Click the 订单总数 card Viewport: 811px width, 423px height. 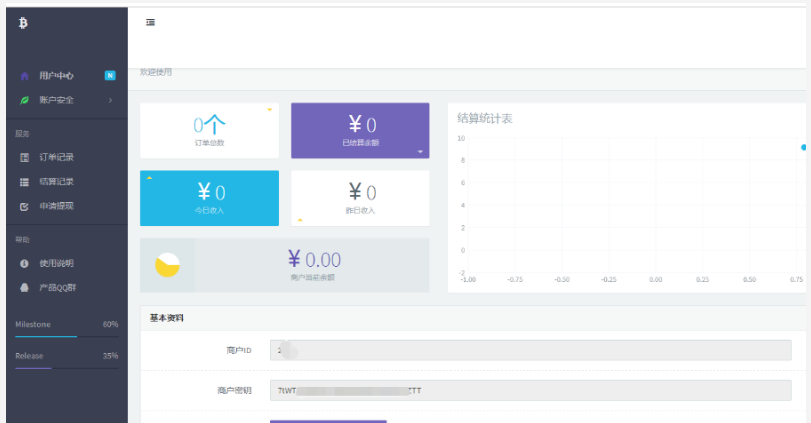coord(209,130)
